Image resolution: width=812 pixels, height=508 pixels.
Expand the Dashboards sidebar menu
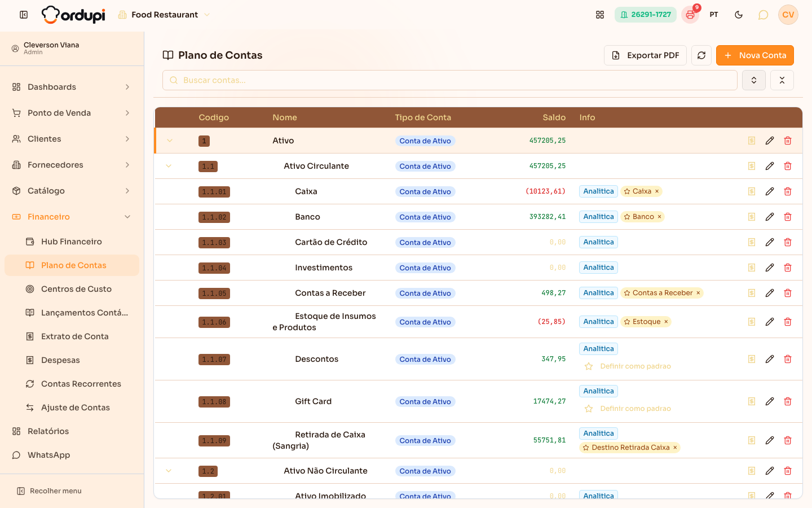coord(72,87)
